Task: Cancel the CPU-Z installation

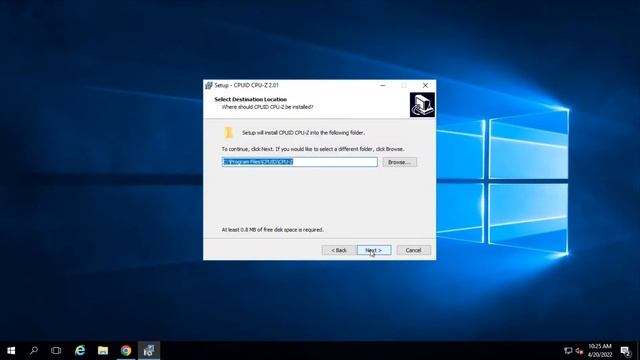Action: pyautogui.click(x=413, y=250)
